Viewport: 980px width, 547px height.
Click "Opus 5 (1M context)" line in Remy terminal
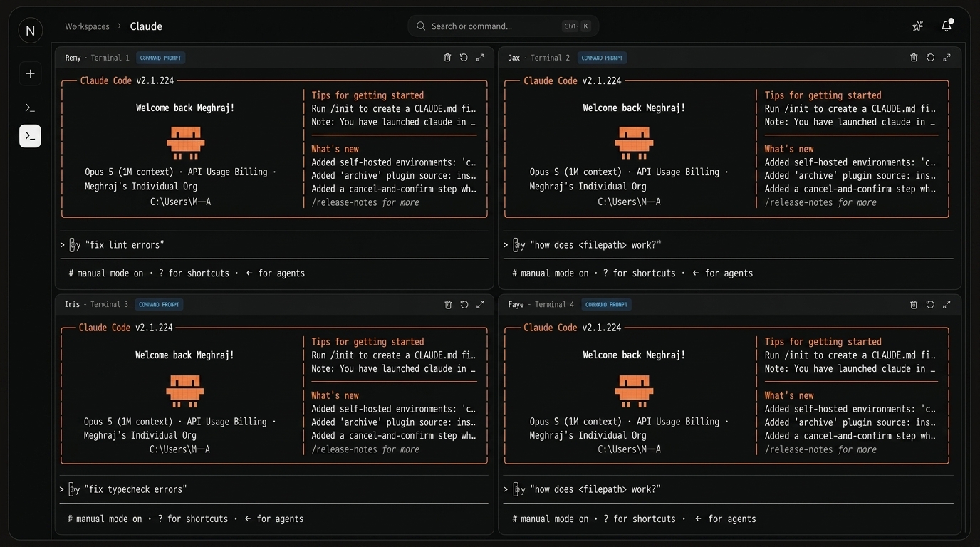coord(180,172)
